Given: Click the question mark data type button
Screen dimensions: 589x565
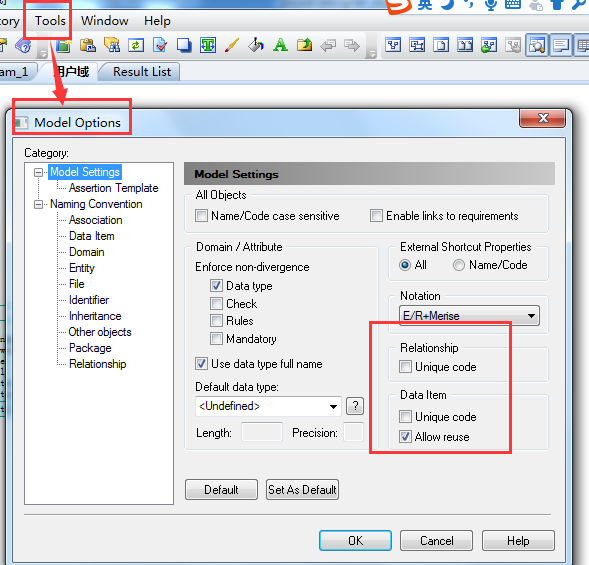Looking at the screenshot, I should coord(355,406).
